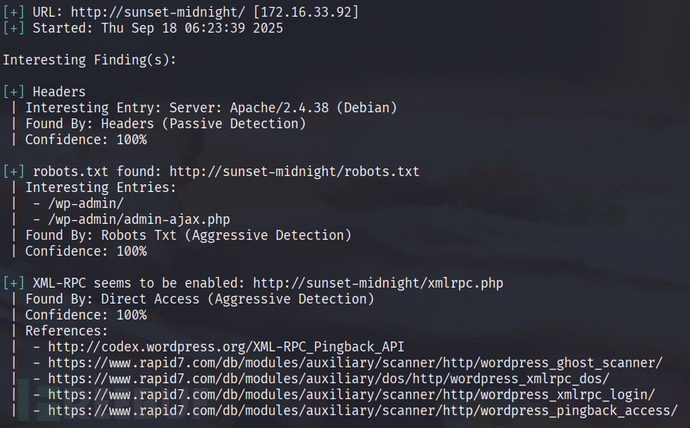This screenshot has height=428, width=690.
Task: Open the robots.txt URL link
Action: [294, 172]
